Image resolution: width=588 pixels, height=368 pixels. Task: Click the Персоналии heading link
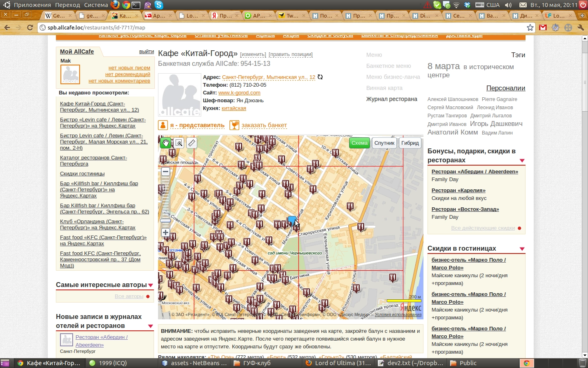coord(506,88)
